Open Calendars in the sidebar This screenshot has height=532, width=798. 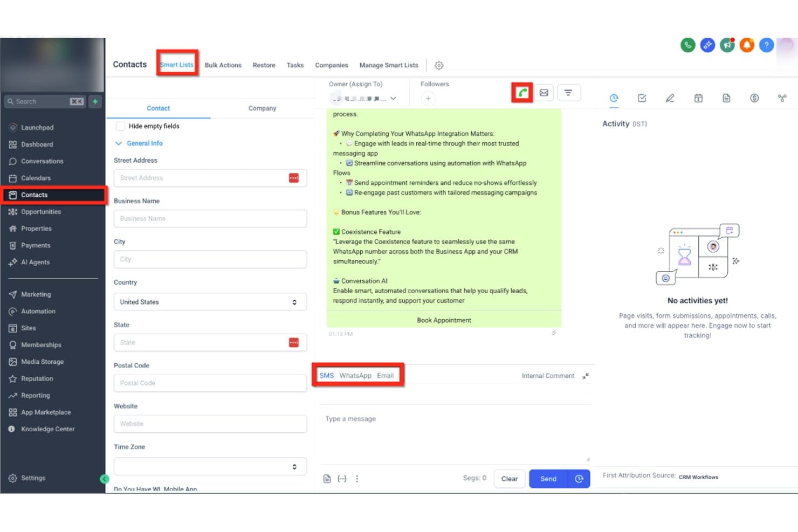point(36,178)
